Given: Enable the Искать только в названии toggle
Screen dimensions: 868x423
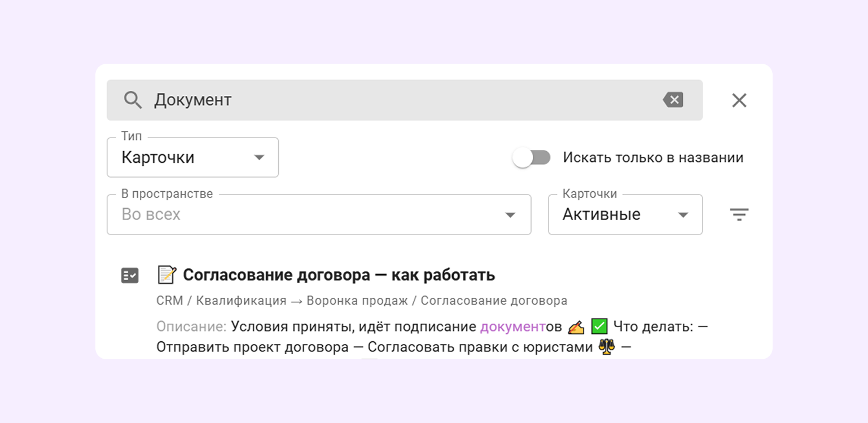Looking at the screenshot, I should coord(532,157).
